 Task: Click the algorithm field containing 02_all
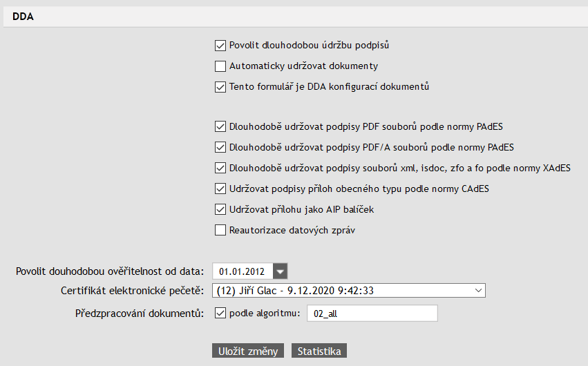coord(372,314)
